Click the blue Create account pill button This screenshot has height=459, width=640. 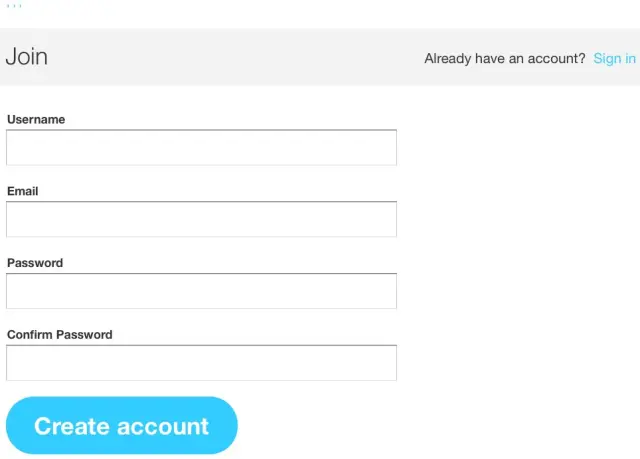[x=122, y=426]
